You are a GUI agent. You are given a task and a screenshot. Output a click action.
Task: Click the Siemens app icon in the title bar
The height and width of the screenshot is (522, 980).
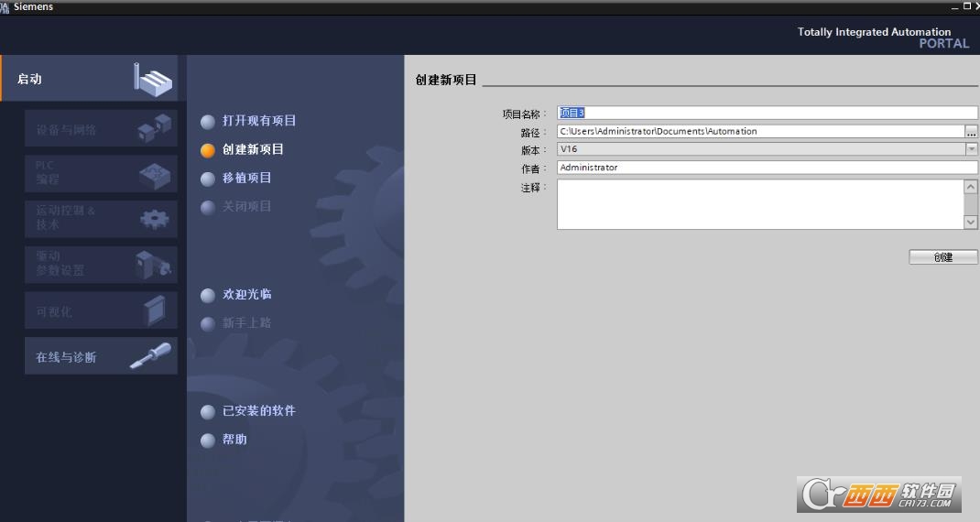(x=5, y=7)
